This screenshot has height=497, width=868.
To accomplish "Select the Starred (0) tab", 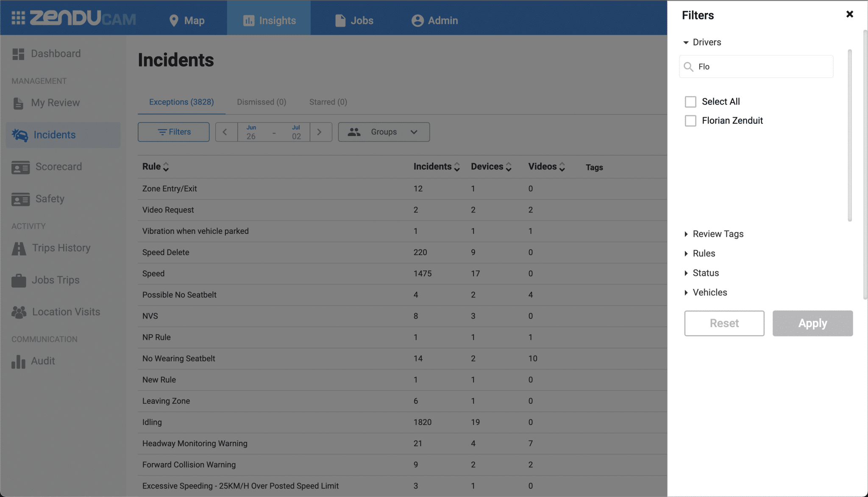I will tap(328, 102).
